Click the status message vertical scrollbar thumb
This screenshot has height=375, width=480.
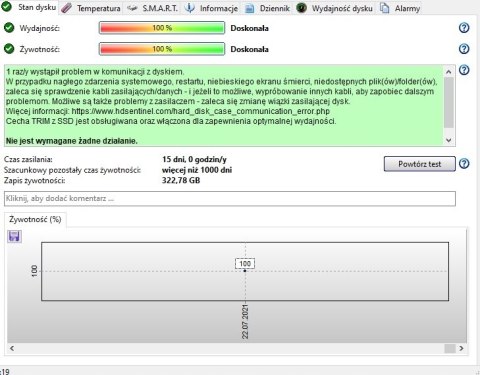click(449, 102)
